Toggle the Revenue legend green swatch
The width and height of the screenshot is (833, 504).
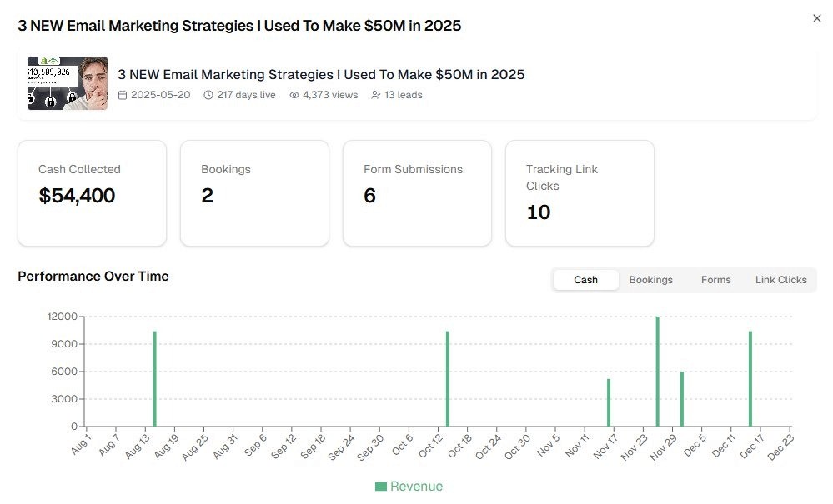(x=381, y=487)
